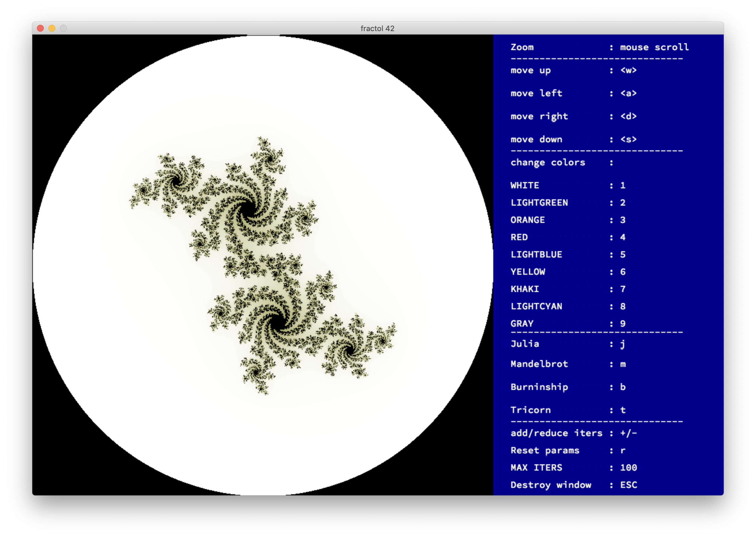Click the KHAKI color entry
Viewport: 756px width, 538px height.
click(x=525, y=289)
